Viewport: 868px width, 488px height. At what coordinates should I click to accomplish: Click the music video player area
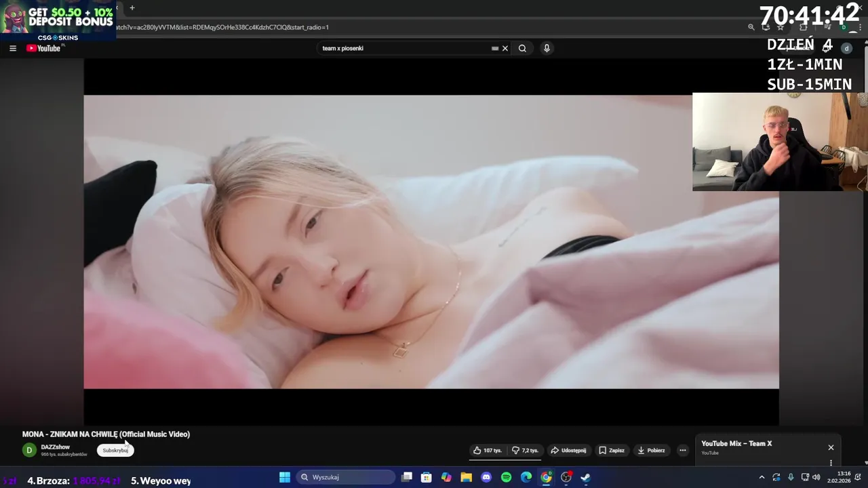[431, 242]
